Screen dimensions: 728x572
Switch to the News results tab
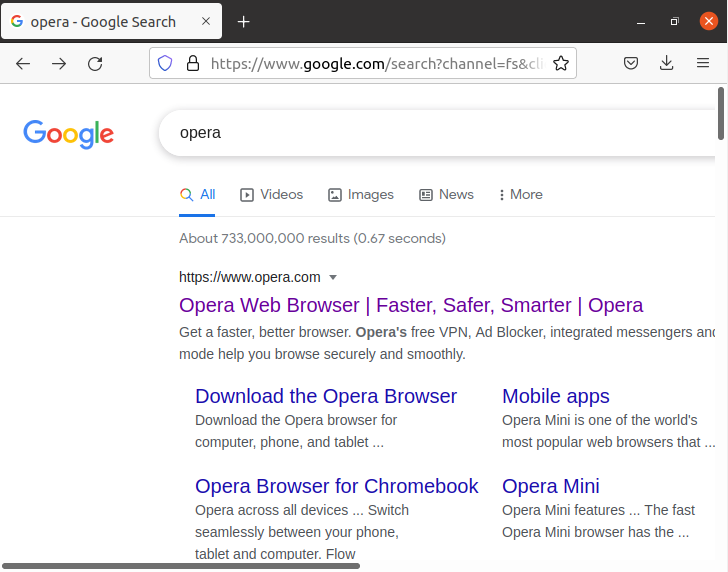446,195
